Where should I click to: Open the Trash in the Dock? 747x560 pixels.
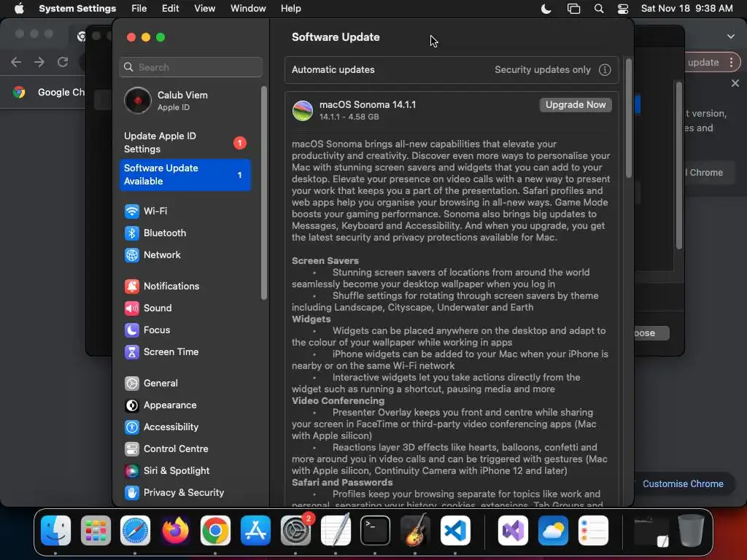click(x=691, y=531)
